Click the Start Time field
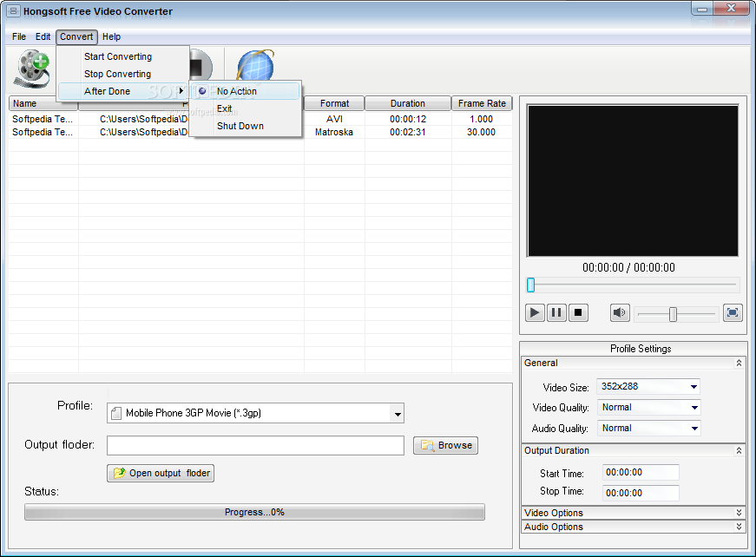756x557 pixels. tap(641, 473)
